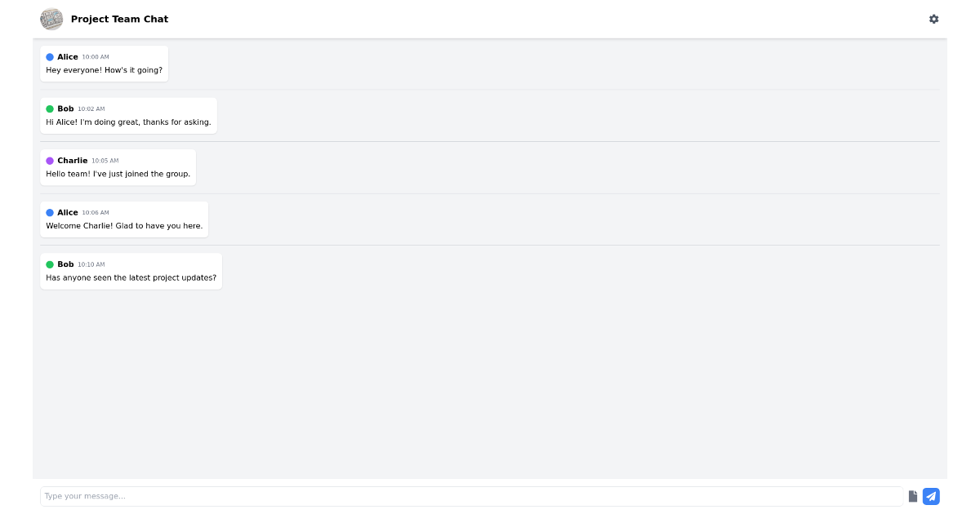
Task: Click the paper plane send icon
Action: click(x=931, y=496)
